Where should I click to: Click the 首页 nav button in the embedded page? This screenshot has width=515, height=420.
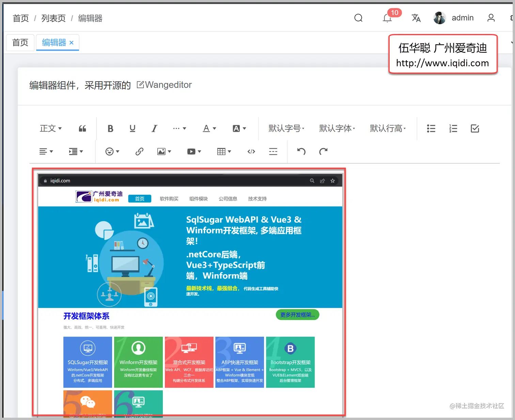tap(140, 199)
